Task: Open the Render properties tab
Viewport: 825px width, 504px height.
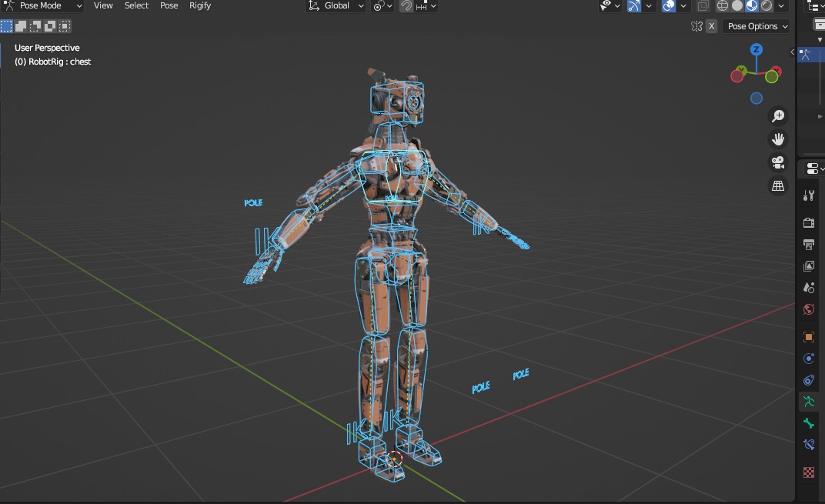Action: (809, 223)
